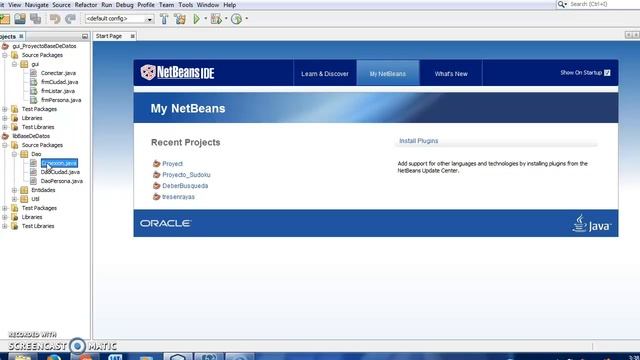Collapse the gui package node
Viewport: 640px width, 360px height.
[14, 64]
